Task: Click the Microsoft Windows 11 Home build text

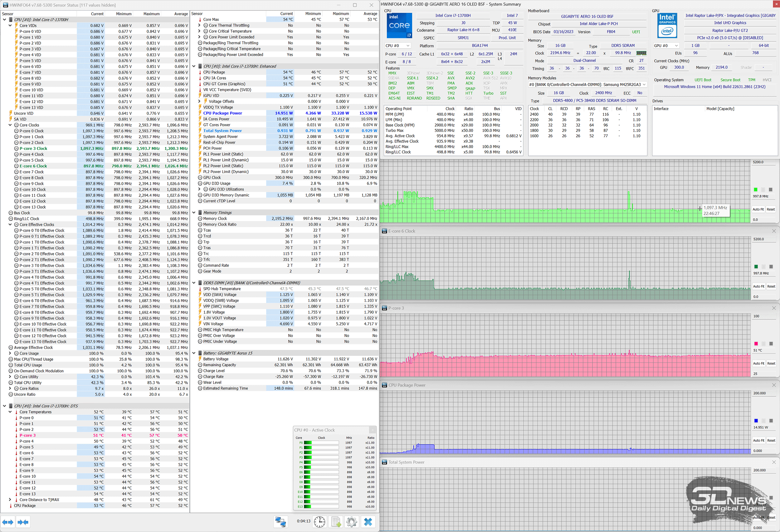Action: point(714,87)
